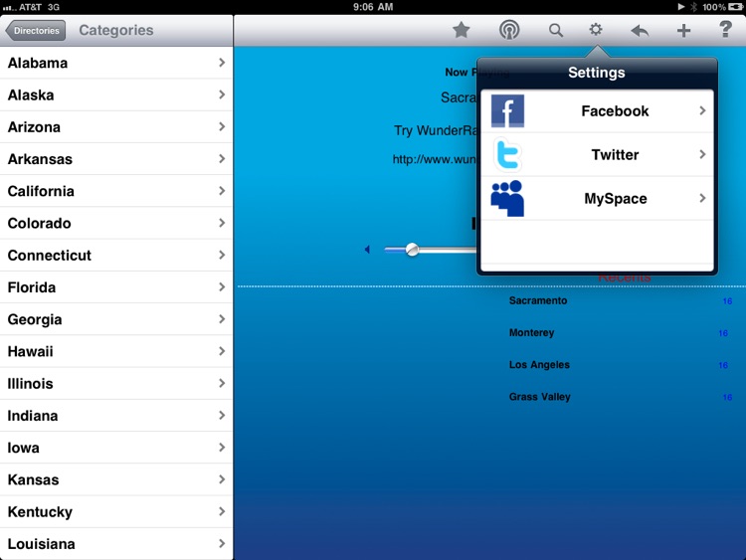
Task: Tap the Bluetooth icon in status bar
Action: [x=693, y=7]
